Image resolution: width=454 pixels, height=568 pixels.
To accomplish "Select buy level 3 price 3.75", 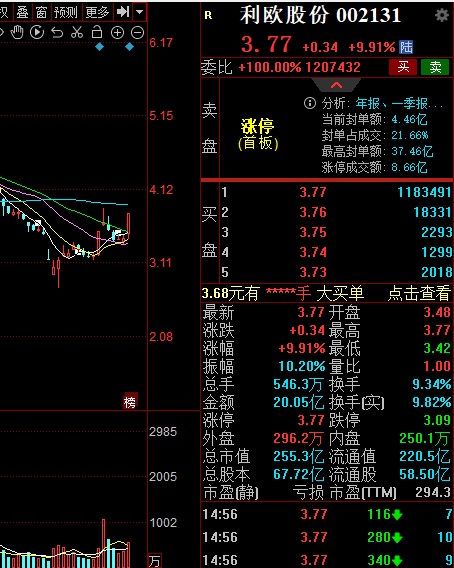I will [313, 232].
